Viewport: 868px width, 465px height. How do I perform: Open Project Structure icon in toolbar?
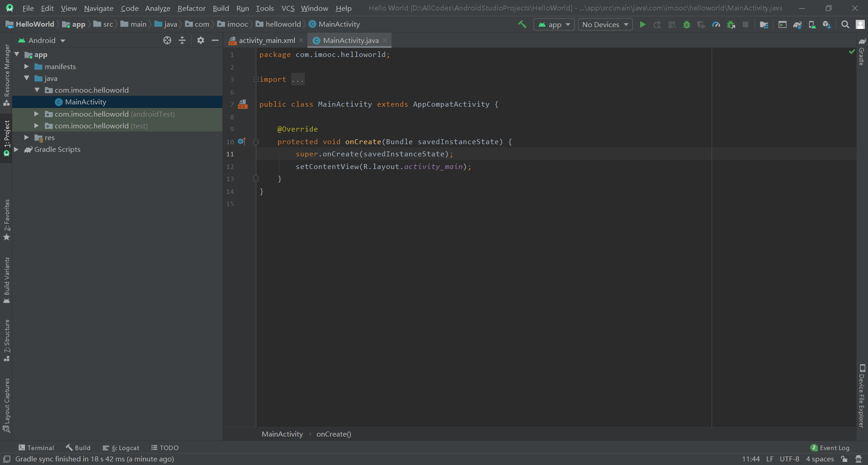(x=764, y=24)
